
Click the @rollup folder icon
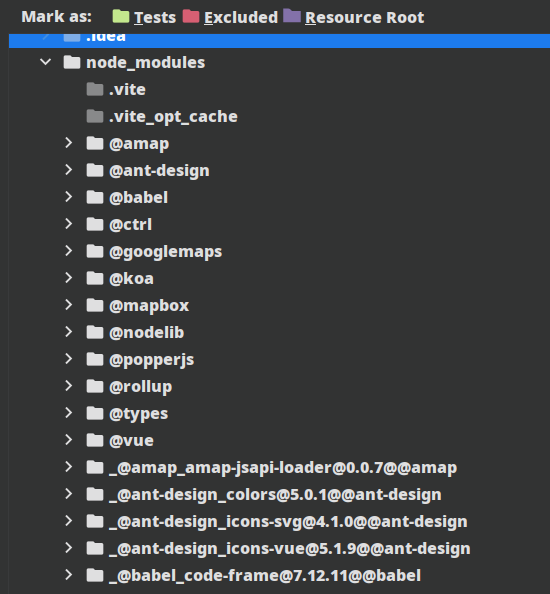pyautogui.click(x=95, y=386)
